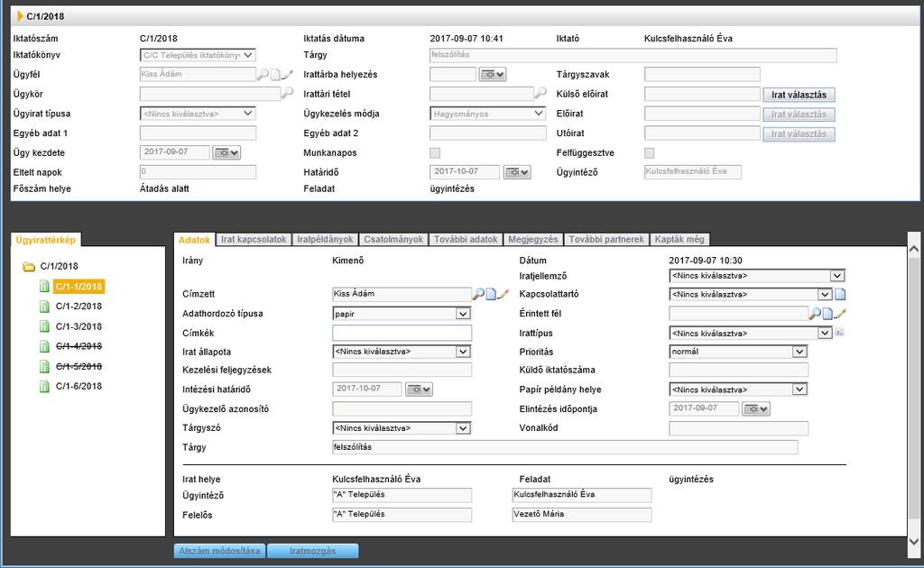Open the calendar picker for Ügy kezdete
The width and height of the screenshot is (924, 568).
(226, 152)
